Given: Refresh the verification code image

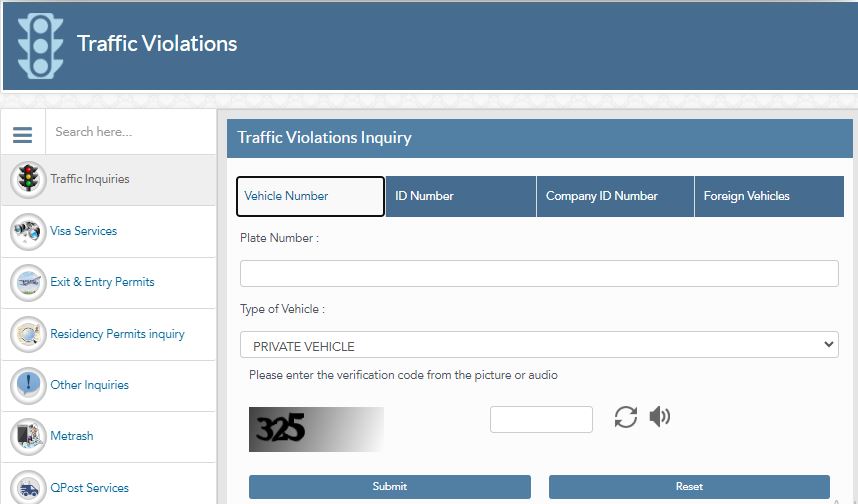Looking at the screenshot, I should coord(625,417).
